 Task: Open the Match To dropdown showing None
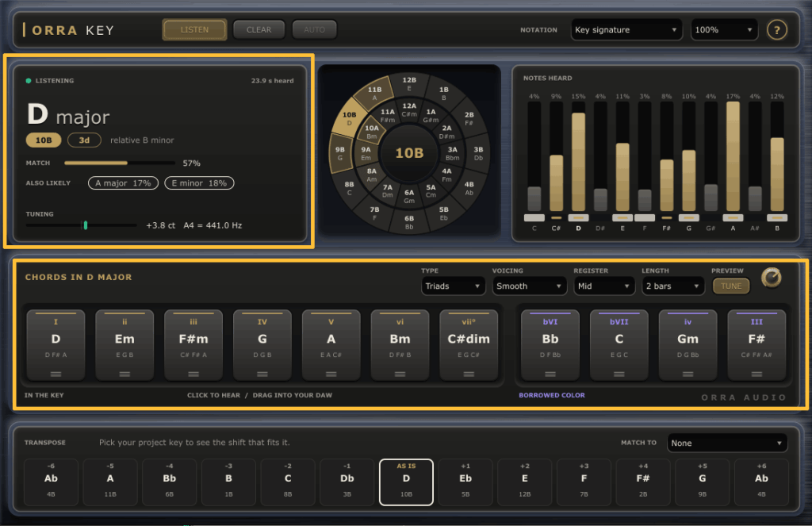click(727, 443)
